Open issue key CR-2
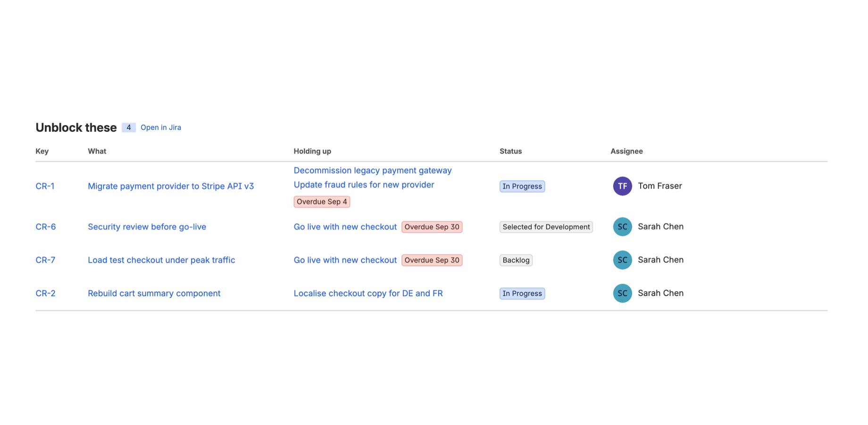868x425 pixels. [45, 293]
